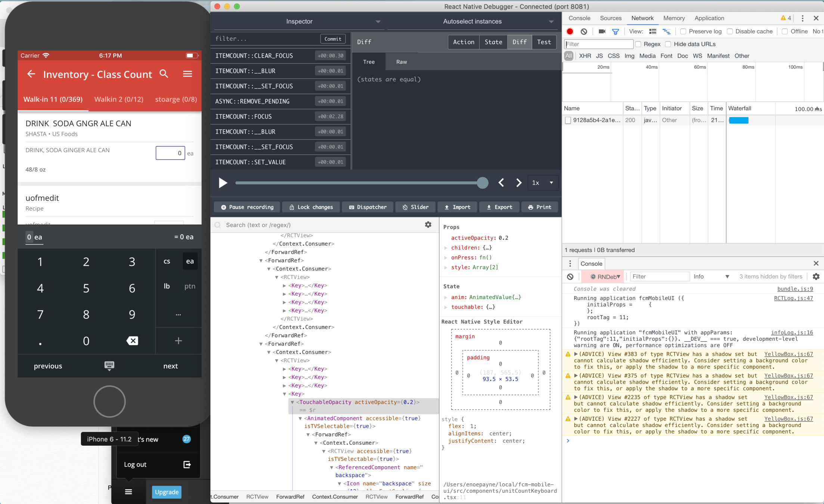Open the Sources devtools tab
This screenshot has height=504, width=824.
tap(610, 18)
